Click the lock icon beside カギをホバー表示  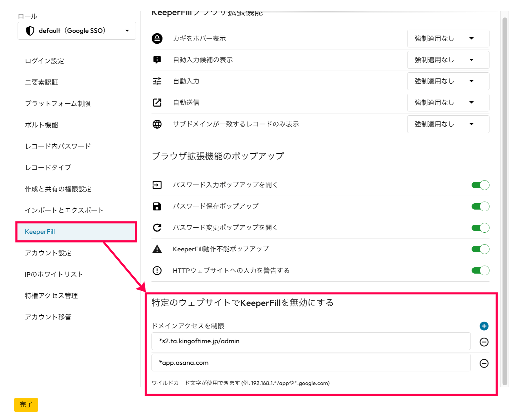(157, 39)
